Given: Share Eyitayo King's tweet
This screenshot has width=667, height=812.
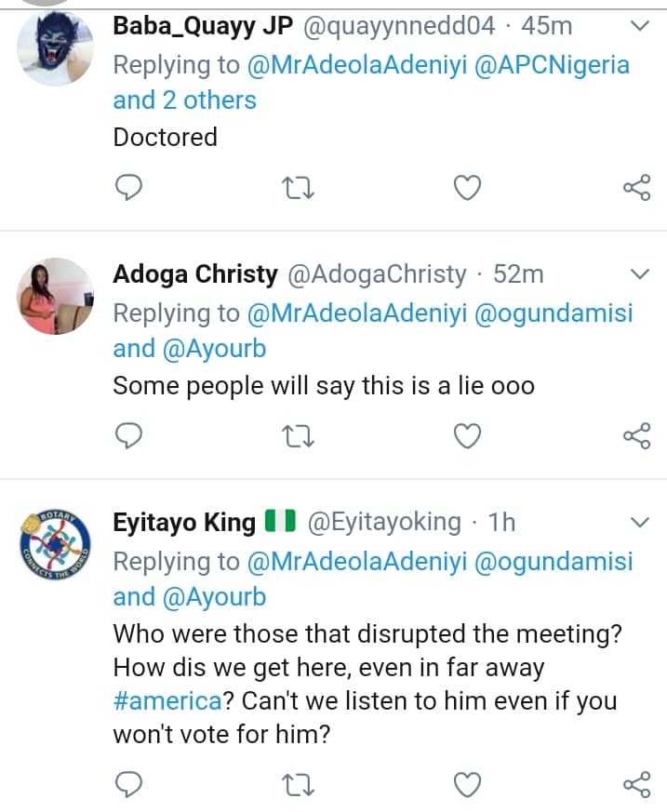Looking at the screenshot, I should [636, 785].
